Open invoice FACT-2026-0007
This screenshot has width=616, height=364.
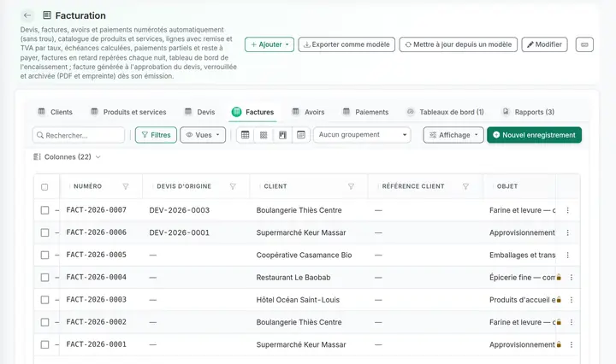coord(96,210)
